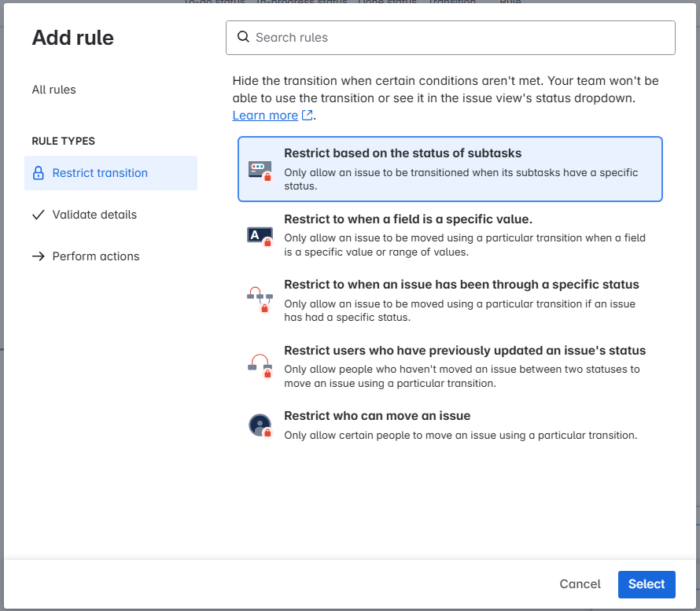Image resolution: width=700 pixels, height=611 pixels.
Task: Click the arrow icon beside Perform actions
Action: 38,256
